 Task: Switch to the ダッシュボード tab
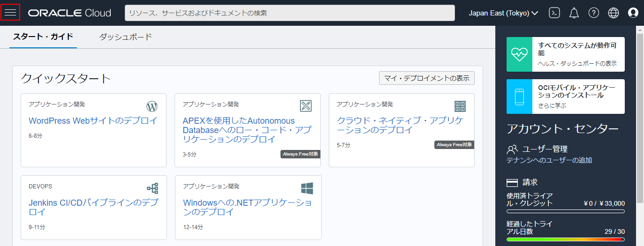click(x=126, y=37)
